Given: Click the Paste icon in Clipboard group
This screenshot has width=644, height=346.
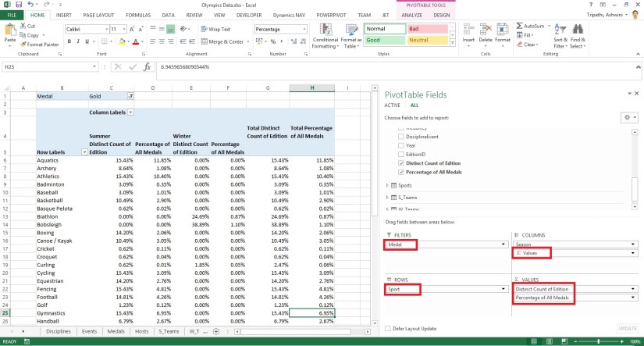Looking at the screenshot, I should click(10, 30).
